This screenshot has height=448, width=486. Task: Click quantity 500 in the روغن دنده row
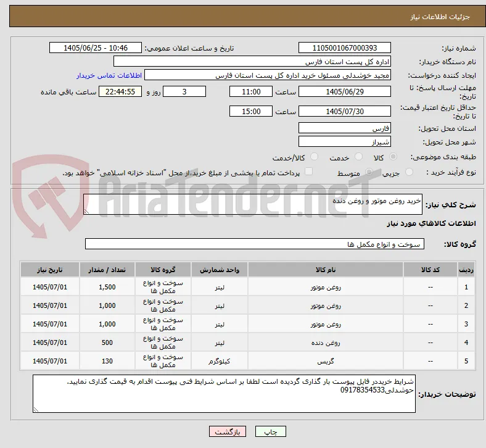pyautogui.click(x=107, y=342)
